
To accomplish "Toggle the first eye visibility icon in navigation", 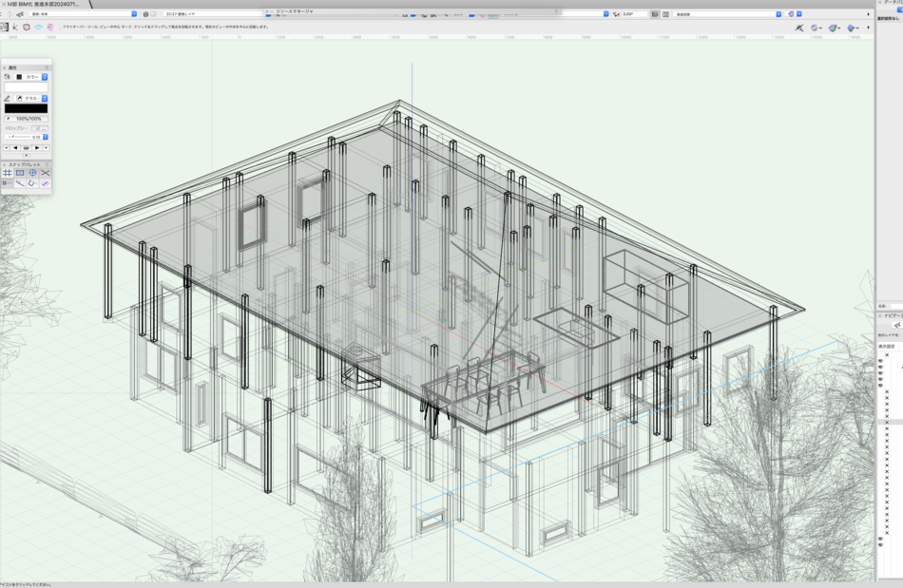I will tap(880, 362).
